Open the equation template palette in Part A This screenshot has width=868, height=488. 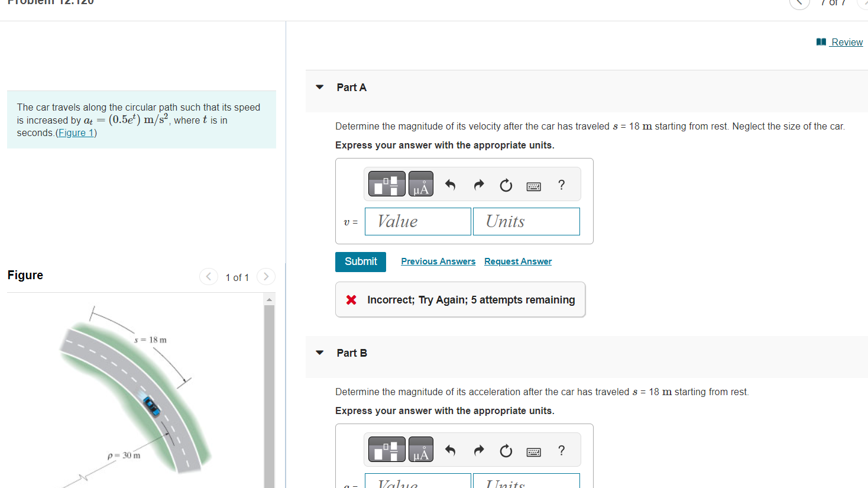(x=386, y=183)
